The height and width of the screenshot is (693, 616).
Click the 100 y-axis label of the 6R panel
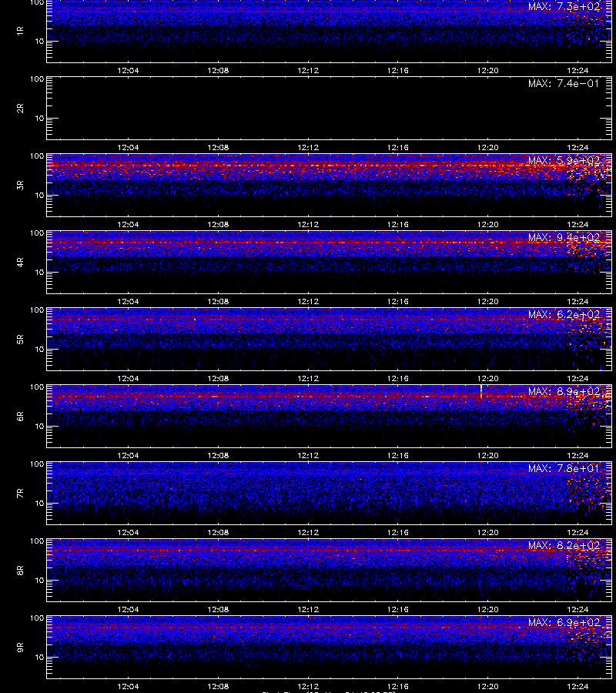[x=37, y=387]
